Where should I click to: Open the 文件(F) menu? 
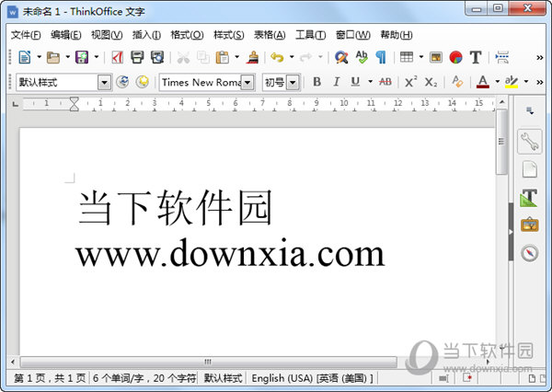click(26, 35)
